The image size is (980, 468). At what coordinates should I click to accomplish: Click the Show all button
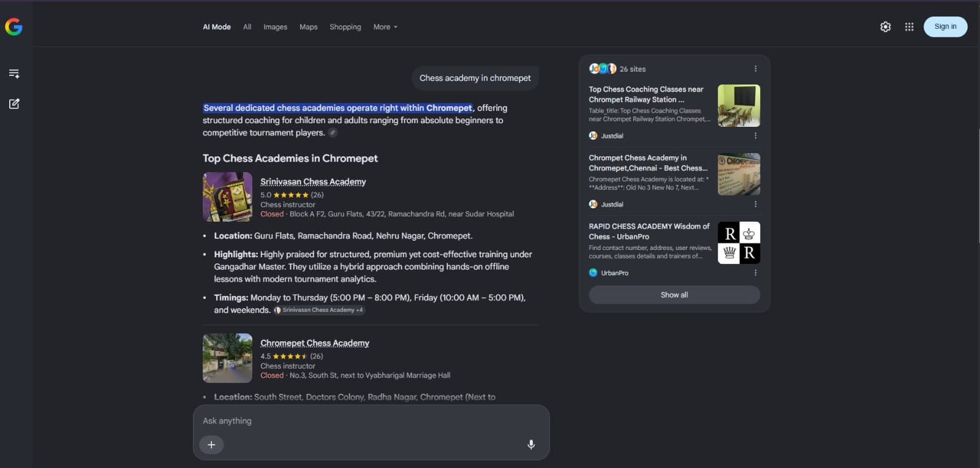(x=674, y=295)
